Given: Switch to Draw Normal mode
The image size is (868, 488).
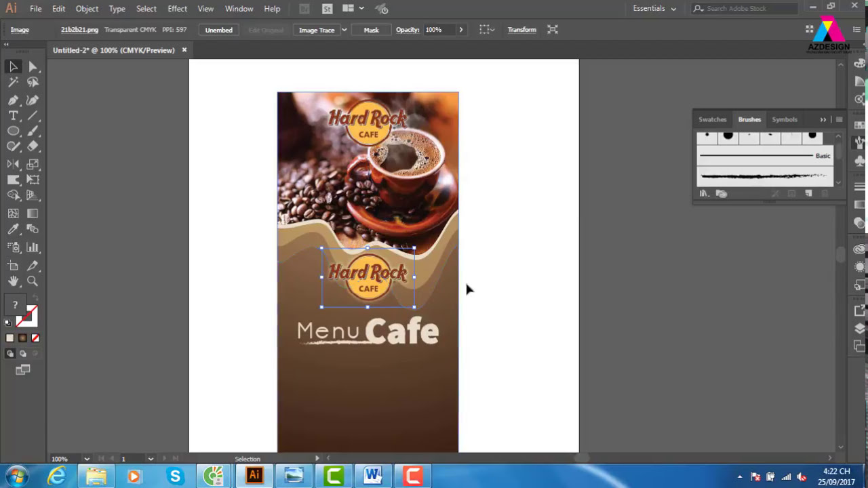Looking at the screenshot, I should pyautogui.click(x=10, y=354).
